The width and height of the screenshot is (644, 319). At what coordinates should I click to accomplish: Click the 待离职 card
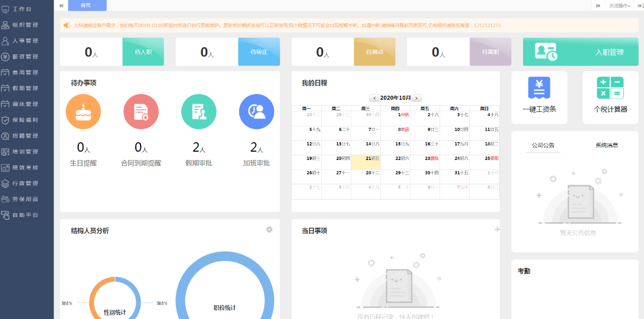click(x=459, y=52)
